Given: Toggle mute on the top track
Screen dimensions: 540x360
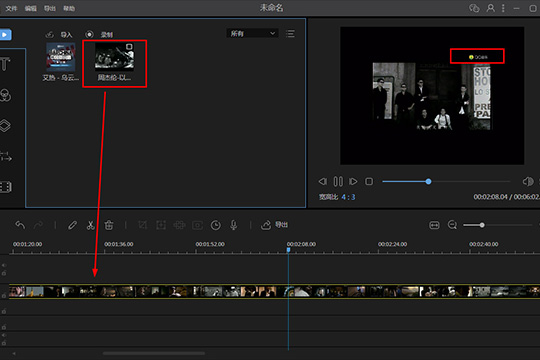Looking at the screenshot, I should point(4,266).
